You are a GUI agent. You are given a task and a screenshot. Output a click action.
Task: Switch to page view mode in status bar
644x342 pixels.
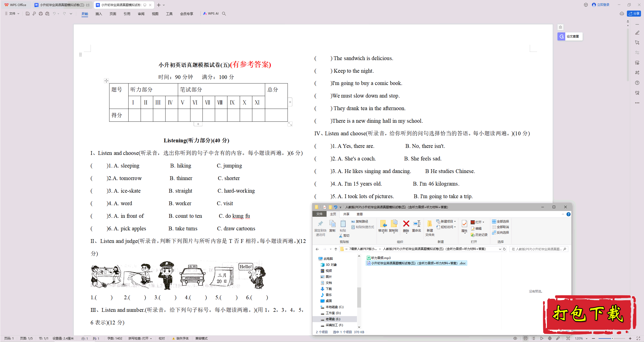click(x=525, y=338)
